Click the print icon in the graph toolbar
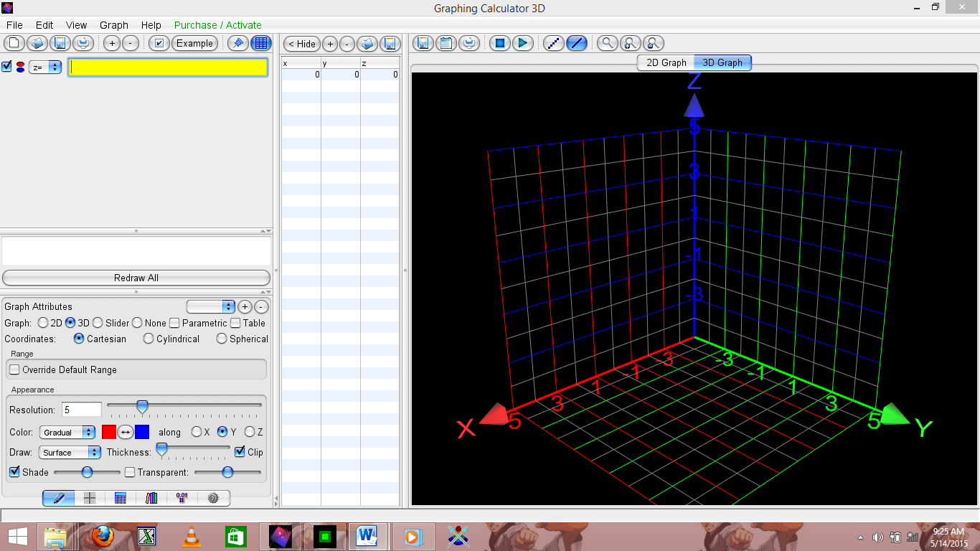The height and width of the screenshot is (551, 980). click(x=469, y=42)
